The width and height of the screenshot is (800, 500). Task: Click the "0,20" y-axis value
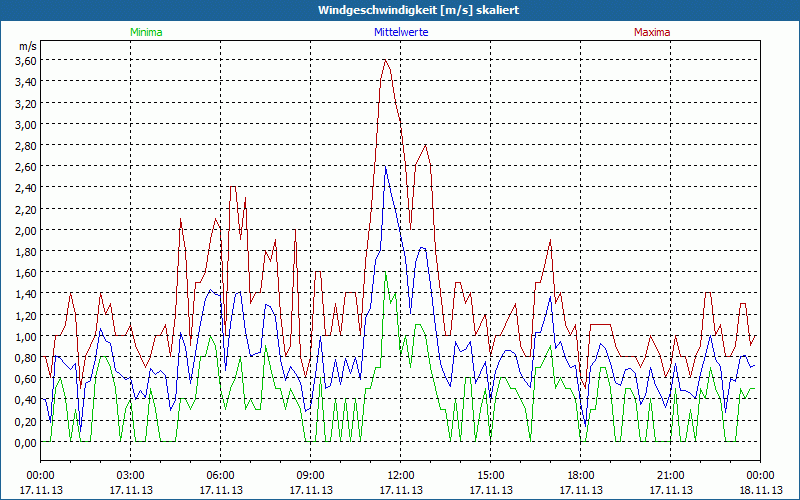(26, 421)
